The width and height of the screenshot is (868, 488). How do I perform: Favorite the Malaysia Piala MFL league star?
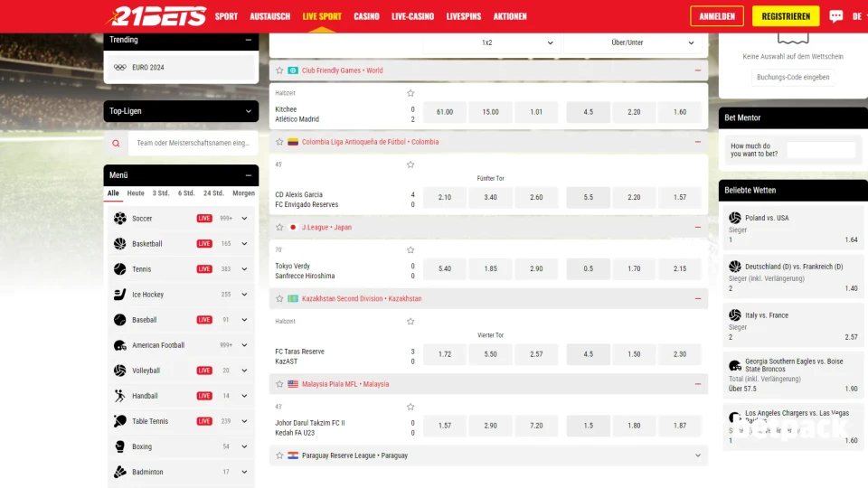pyautogui.click(x=279, y=383)
